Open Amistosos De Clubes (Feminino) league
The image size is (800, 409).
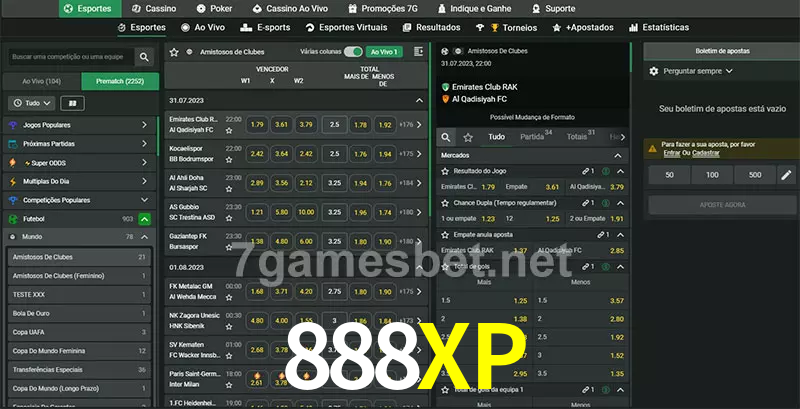pyautogui.click(x=79, y=276)
